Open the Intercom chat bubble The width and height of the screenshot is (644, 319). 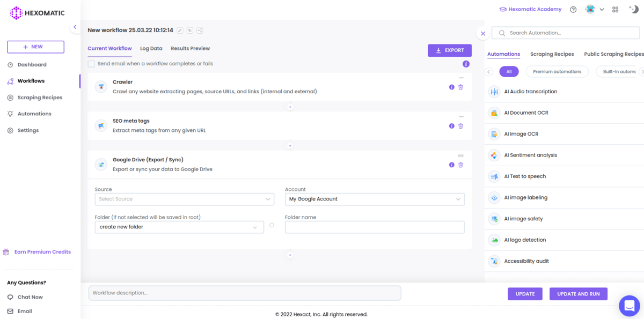pyautogui.click(x=629, y=306)
